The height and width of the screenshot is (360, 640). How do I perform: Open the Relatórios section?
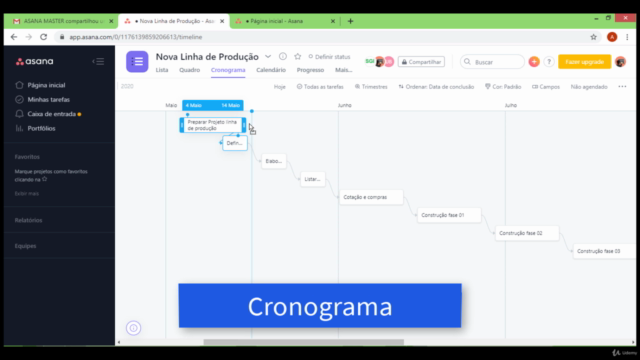(x=28, y=220)
